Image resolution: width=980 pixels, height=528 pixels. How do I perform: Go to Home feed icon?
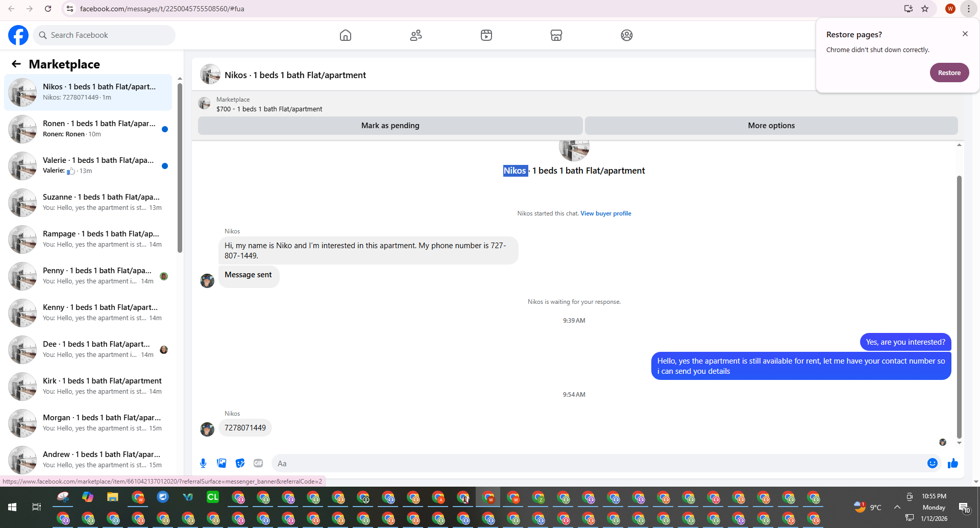(x=346, y=35)
